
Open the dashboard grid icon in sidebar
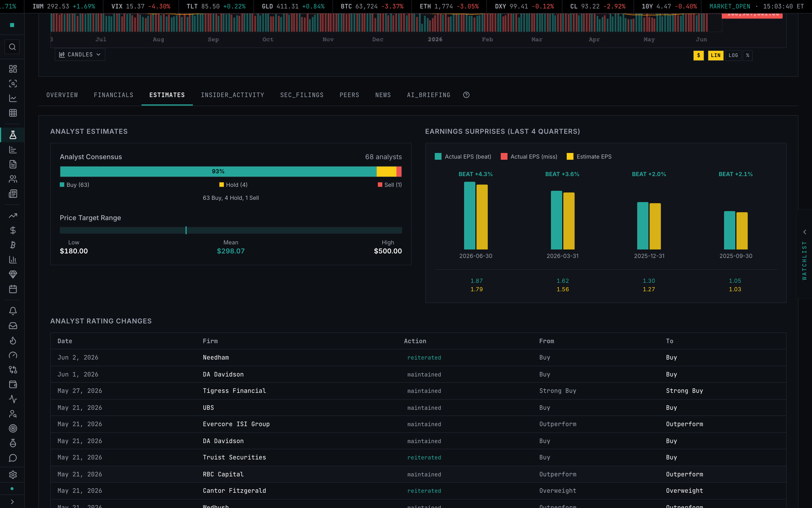pos(13,69)
